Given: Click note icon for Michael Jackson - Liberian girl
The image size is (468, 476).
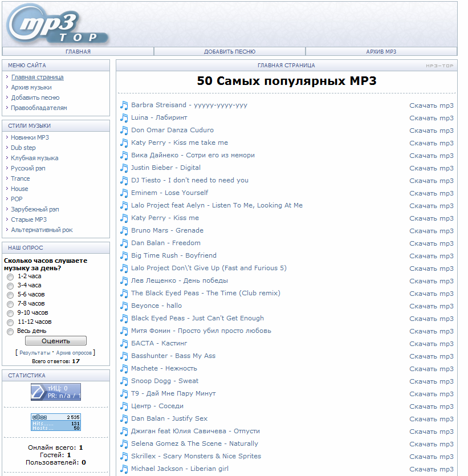Looking at the screenshot, I should (124, 469).
